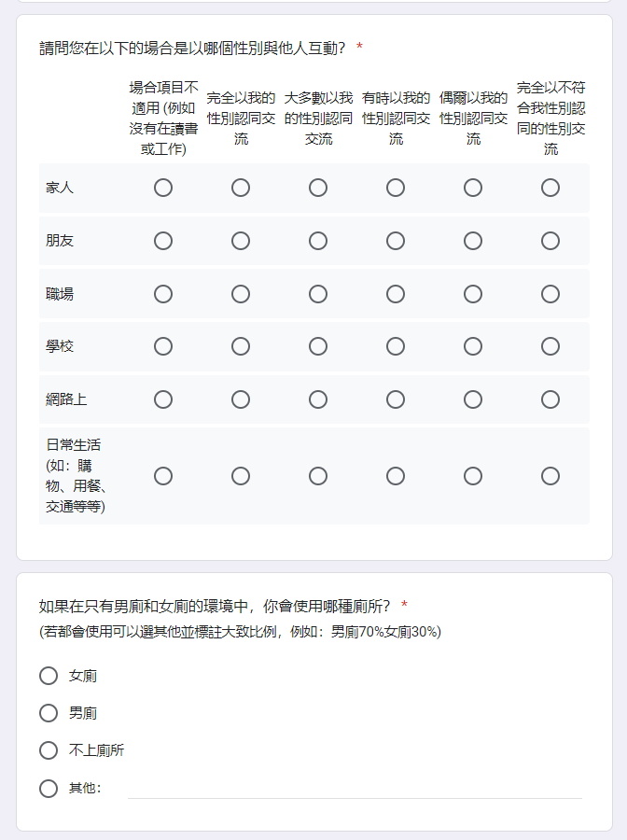
Task: Select 有時以我的性別認同交流 for 網路上 row
Action: 396,399
